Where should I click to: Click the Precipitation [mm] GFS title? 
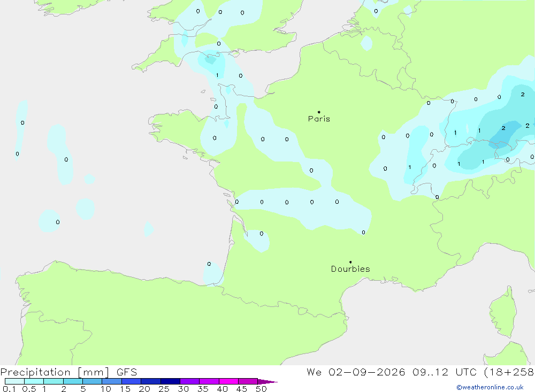point(68,372)
